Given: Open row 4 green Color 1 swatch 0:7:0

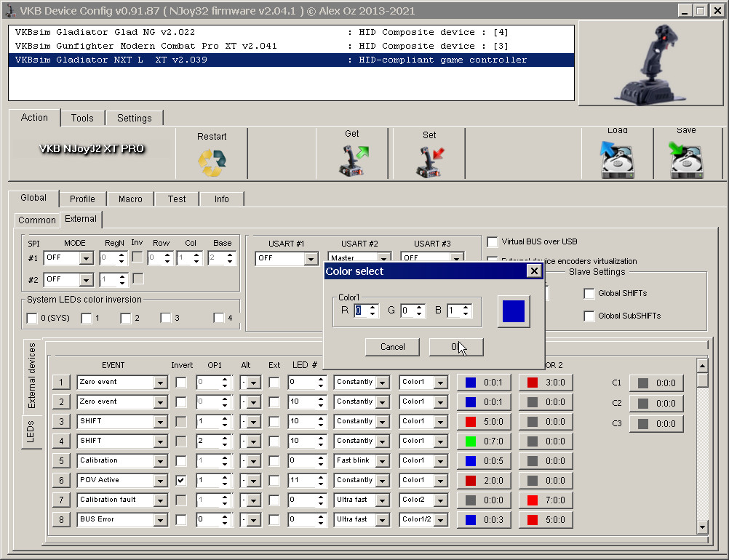Looking at the screenshot, I should click(x=484, y=441).
